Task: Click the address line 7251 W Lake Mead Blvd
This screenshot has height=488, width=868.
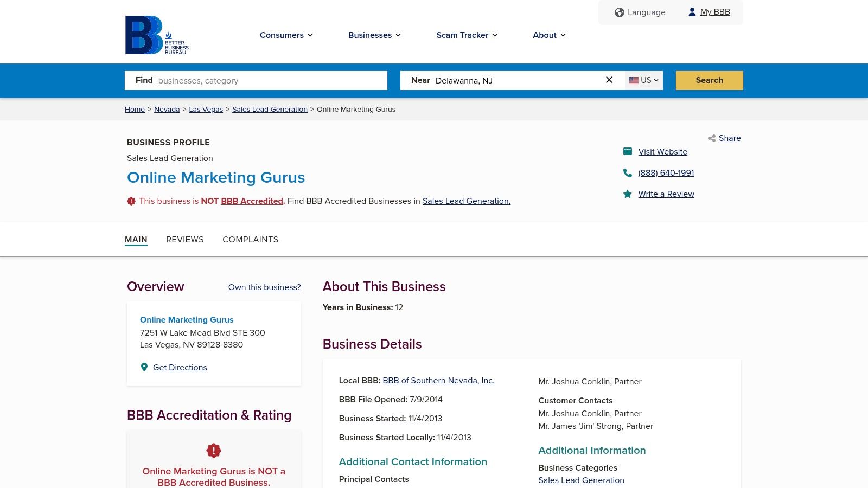Action: [202, 333]
